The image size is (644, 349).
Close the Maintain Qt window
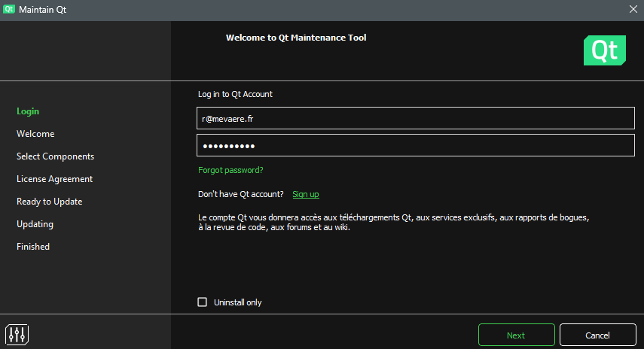633,8
